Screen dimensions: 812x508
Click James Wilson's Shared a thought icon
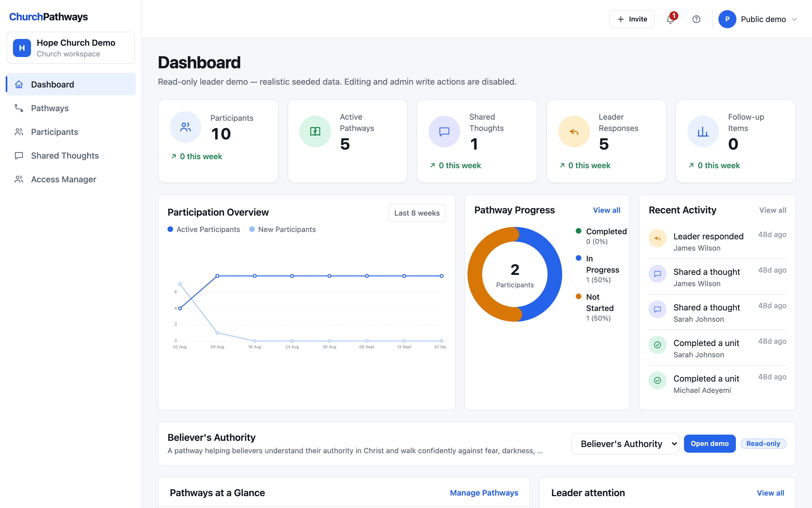[x=657, y=274]
